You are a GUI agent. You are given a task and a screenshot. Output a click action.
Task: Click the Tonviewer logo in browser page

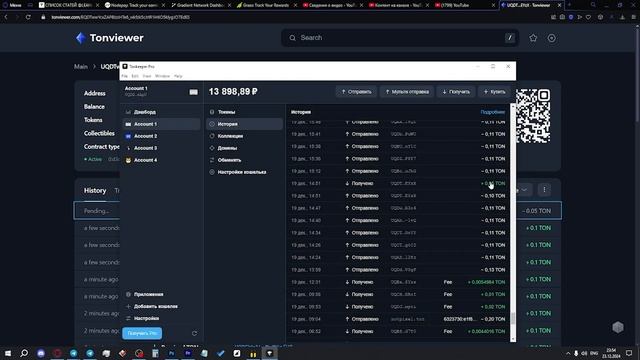(x=110, y=38)
